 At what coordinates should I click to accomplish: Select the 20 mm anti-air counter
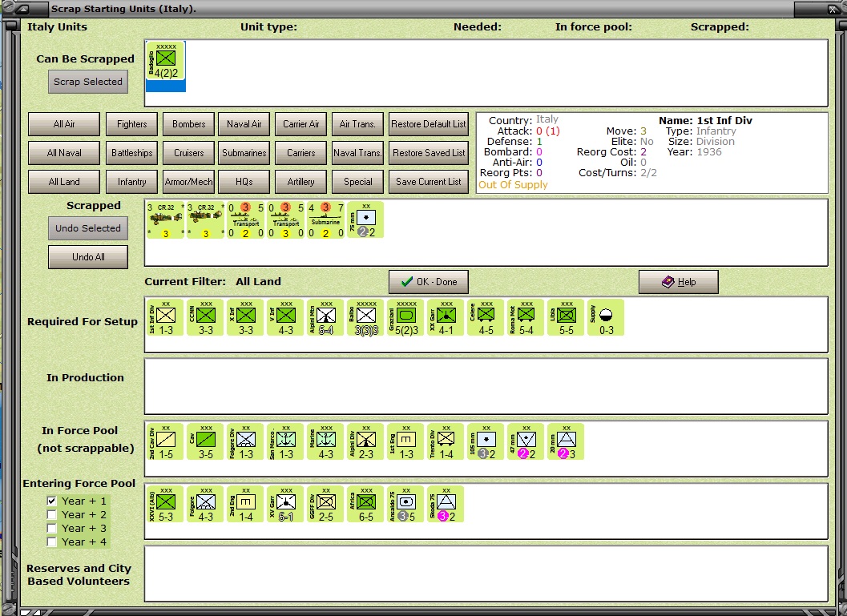click(x=566, y=441)
